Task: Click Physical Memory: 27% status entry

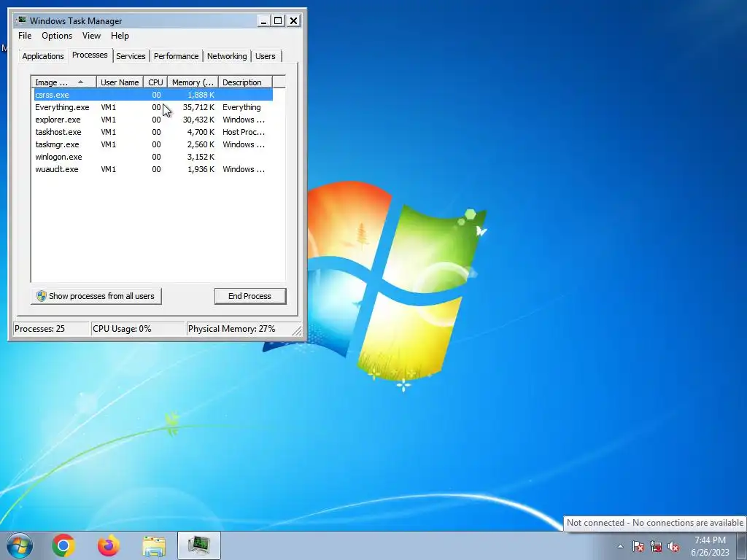Action: click(x=239, y=329)
